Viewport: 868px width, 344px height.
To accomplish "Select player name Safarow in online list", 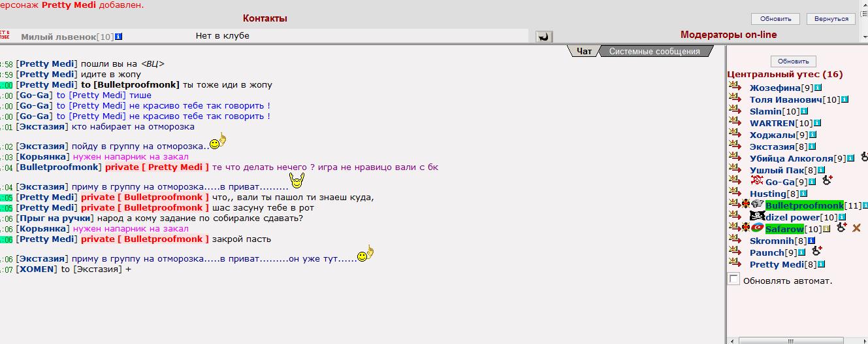I will coord(784,229).
